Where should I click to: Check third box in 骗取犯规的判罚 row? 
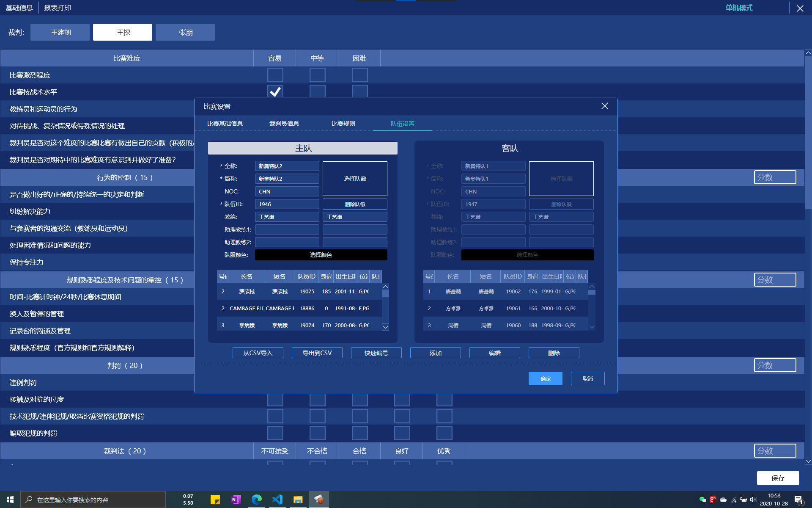pyautogui.click(x=359, y=433)
